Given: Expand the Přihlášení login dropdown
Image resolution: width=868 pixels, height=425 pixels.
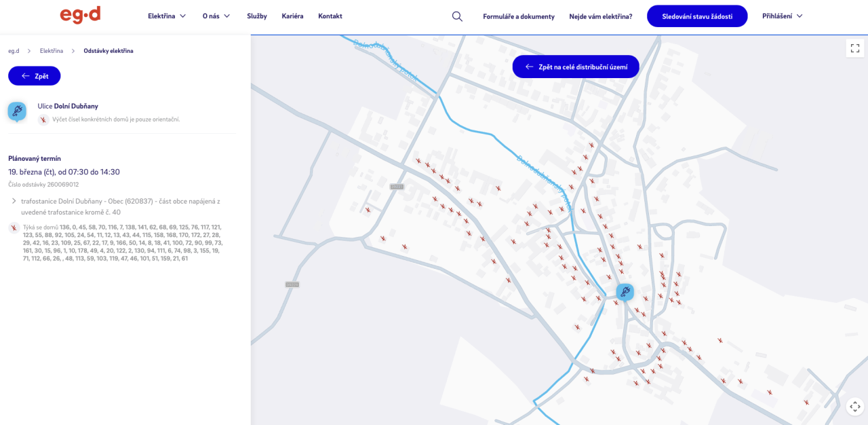Looking at the screenshot, I should pyautogui.click(x=782, y=16).
